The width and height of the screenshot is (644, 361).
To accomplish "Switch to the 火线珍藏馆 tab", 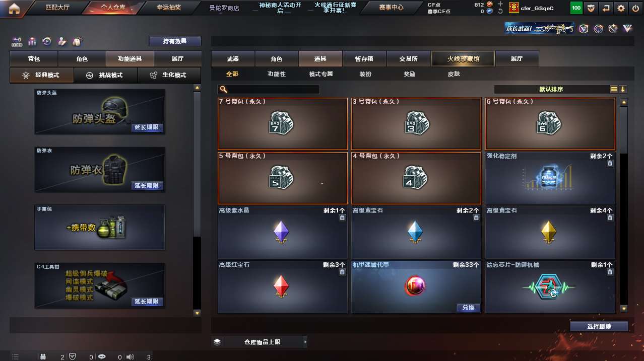I will click(463, 59).
